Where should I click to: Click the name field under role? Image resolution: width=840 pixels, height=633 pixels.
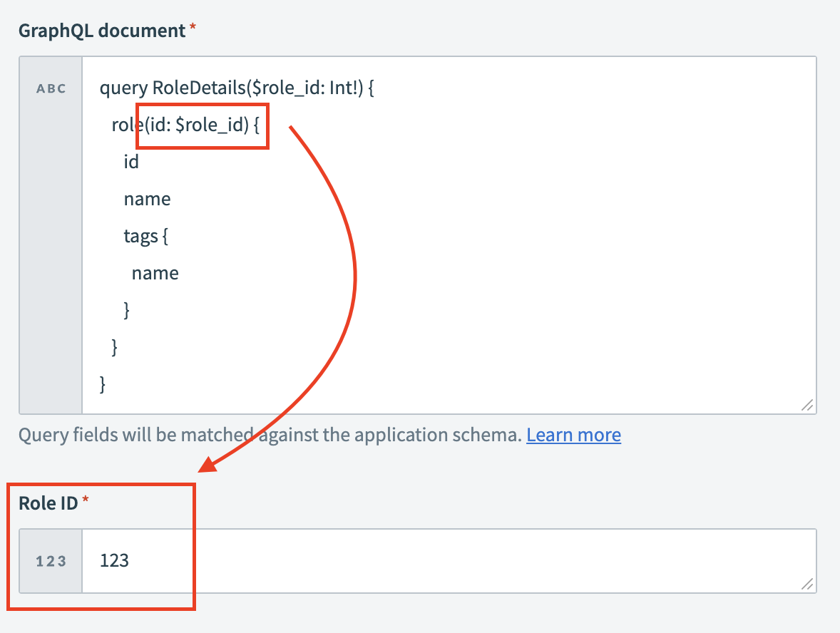[x=147, y=199]
